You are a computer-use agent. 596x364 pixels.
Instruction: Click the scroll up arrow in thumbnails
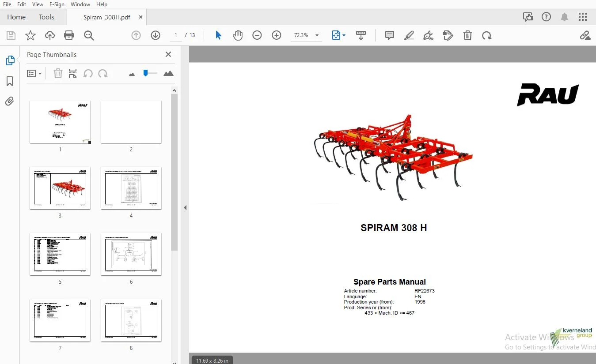pos(174,90)
